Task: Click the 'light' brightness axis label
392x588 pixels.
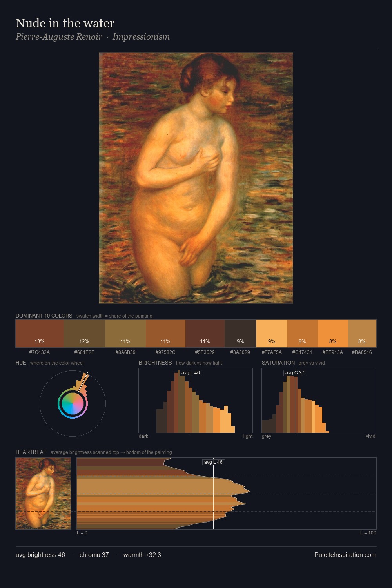Action: pyautogui.click(x=248, y=436)
